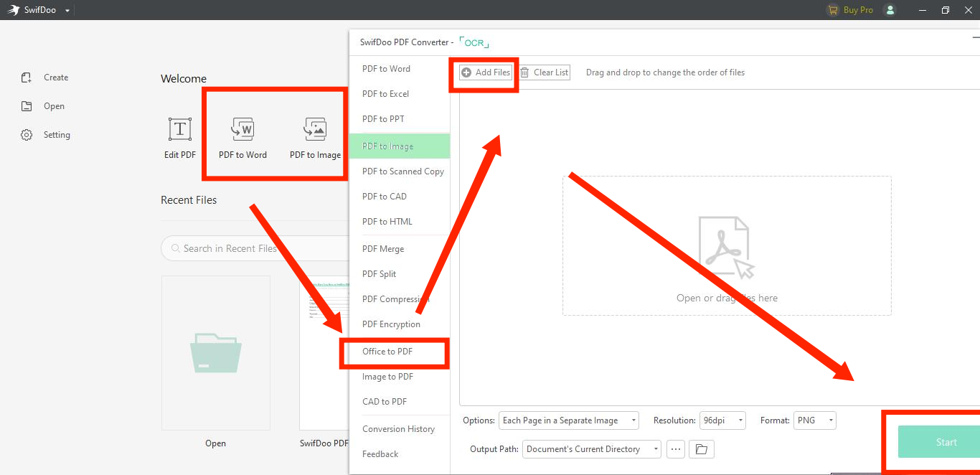Click the Open or drag files here area

pos(727,245)
